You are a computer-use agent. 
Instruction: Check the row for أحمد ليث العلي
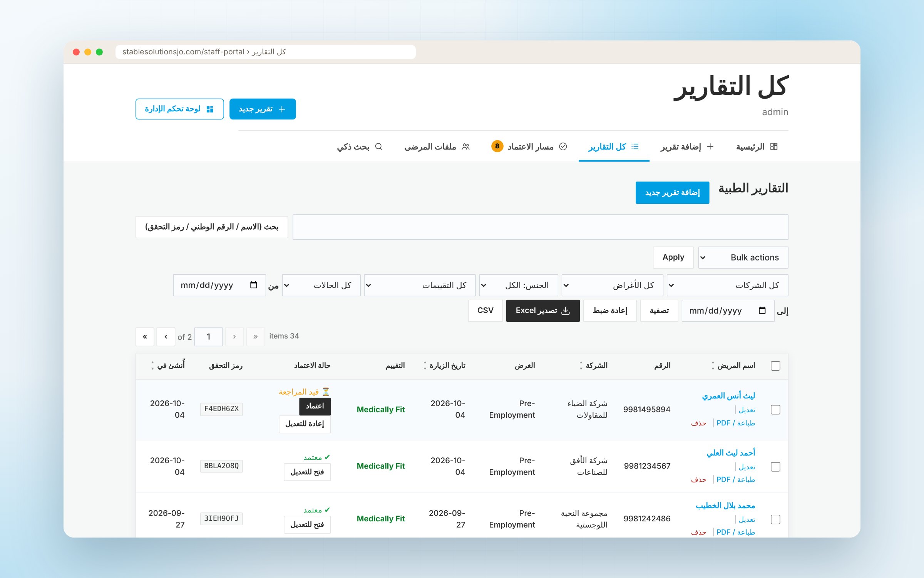[x=775, y=467]
